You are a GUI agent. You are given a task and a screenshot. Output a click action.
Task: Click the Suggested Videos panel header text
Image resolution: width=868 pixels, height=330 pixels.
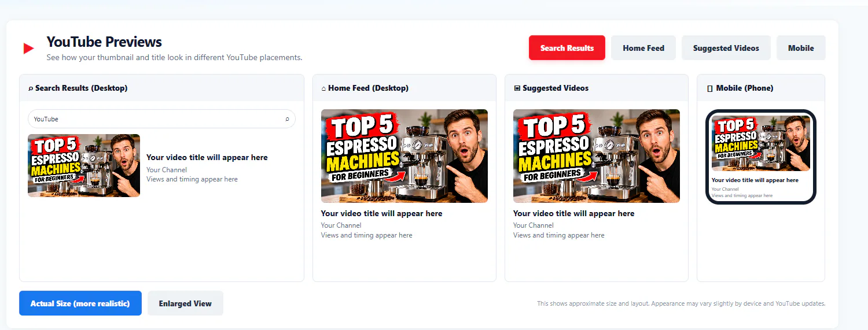pos(556,88)
